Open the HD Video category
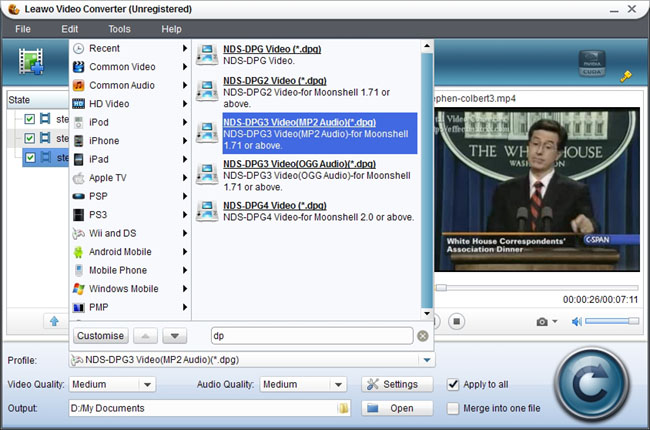650x430 pixels. (x=130, y=104)
